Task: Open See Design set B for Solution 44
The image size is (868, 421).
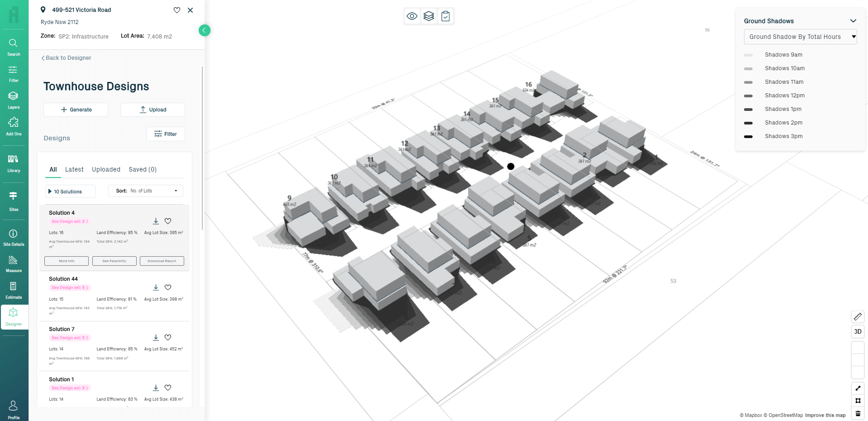Action: pyautogui.click(x=70, y=287)
